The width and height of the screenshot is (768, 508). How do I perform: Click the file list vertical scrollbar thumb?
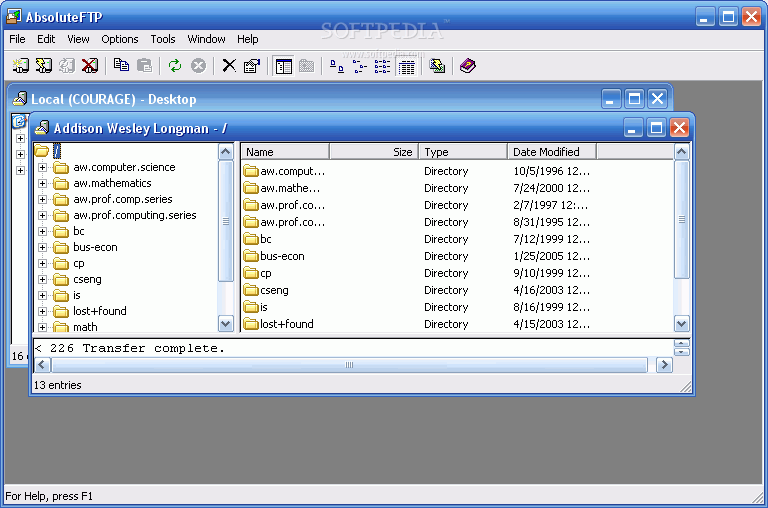tap(681, 219)
